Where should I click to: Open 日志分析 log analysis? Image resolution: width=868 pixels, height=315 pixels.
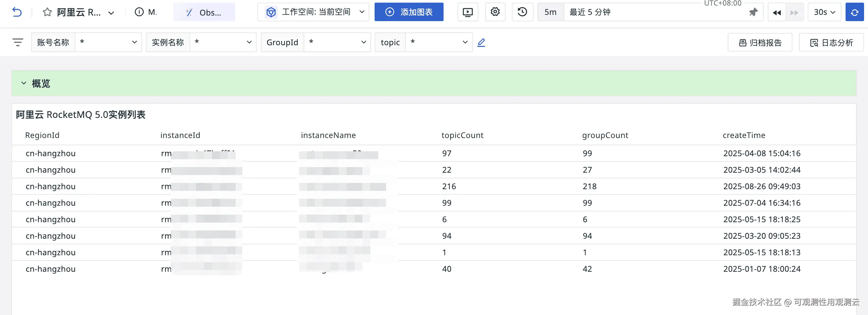(831, 43)
